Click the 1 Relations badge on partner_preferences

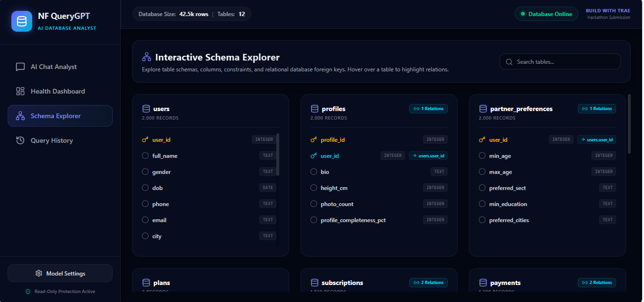coord(597,109)
